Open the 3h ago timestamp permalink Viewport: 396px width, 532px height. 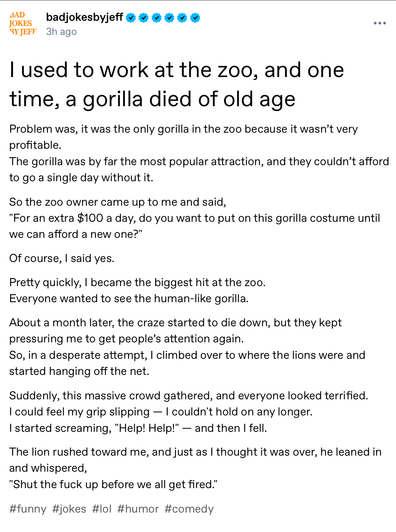[61, 31]
